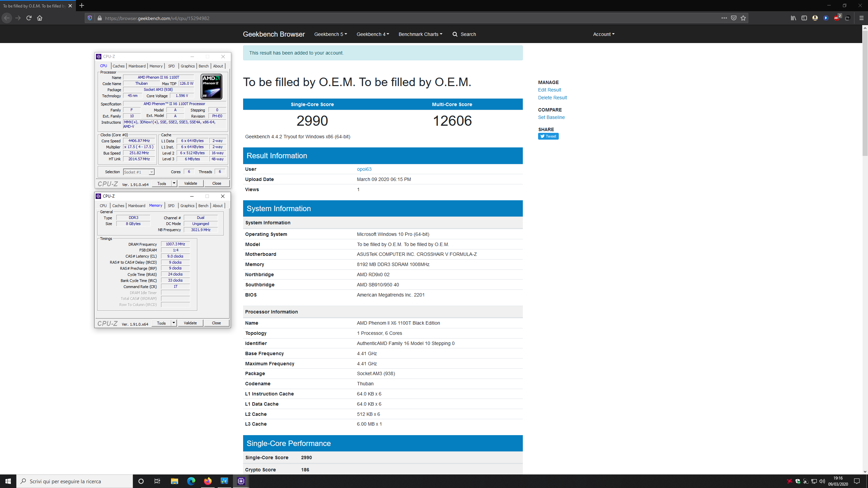The image size is (868, 488).
Task: Open user opoi63 profile link
Action: click(364, 169)
